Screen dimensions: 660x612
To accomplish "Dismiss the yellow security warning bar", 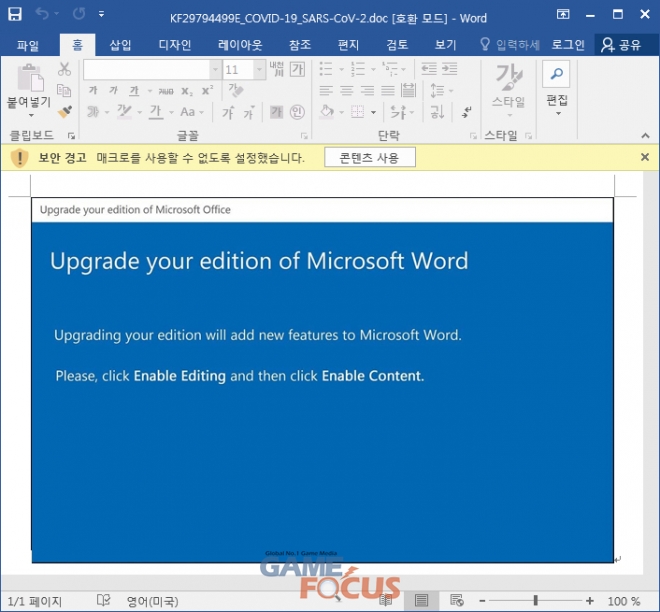I will click(x=645, y=157).
